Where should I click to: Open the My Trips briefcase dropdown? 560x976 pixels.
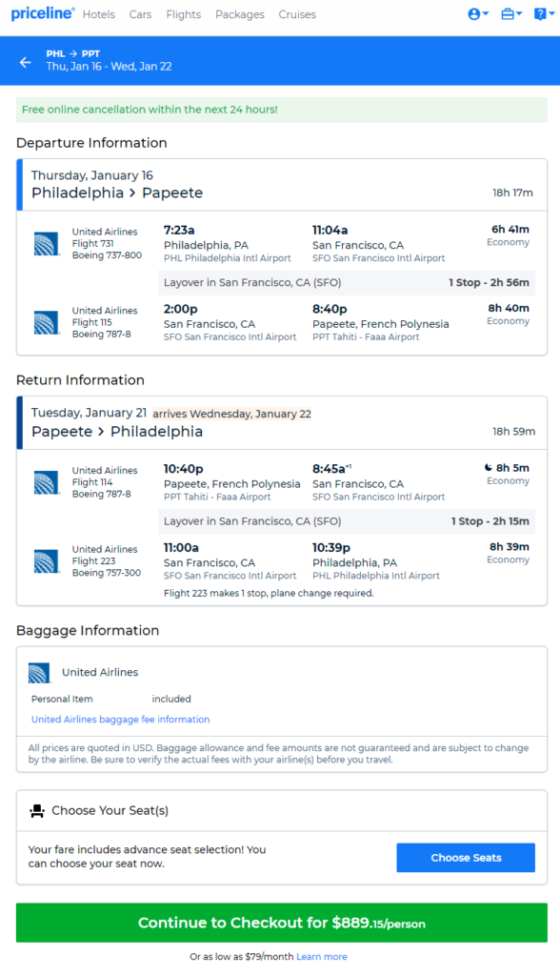pos(511,13)
